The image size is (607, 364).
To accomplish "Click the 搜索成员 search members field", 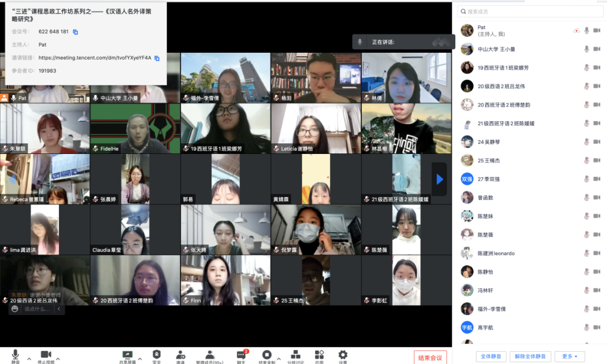I will coord(528,11).
